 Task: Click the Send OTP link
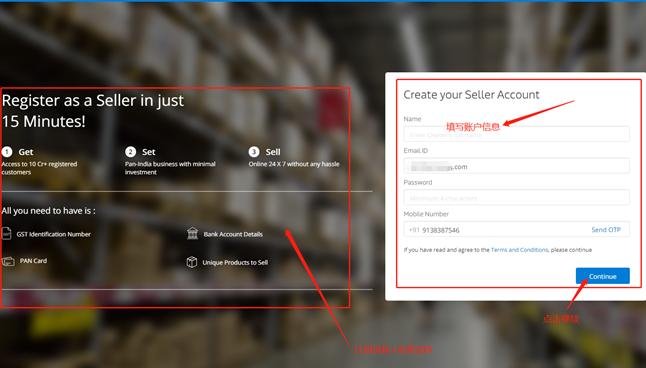[606, 230]
